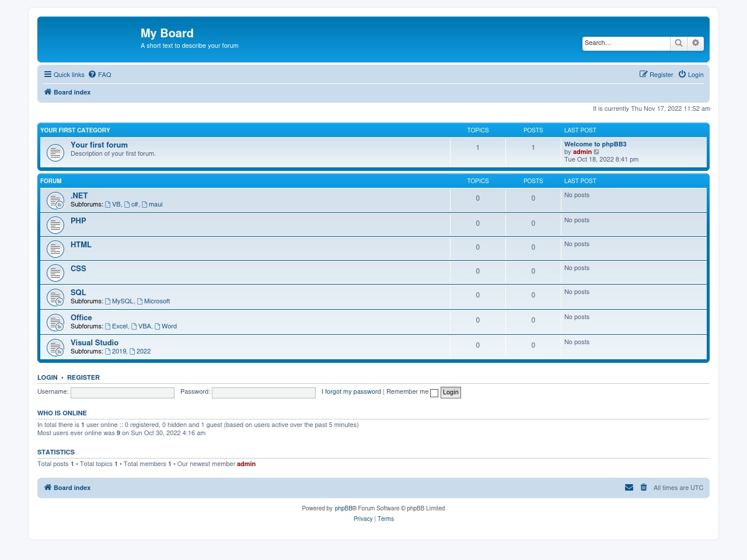Click the Register link in top bar
This screenshot has height=560, width=747.
click(x=656, y=75)
